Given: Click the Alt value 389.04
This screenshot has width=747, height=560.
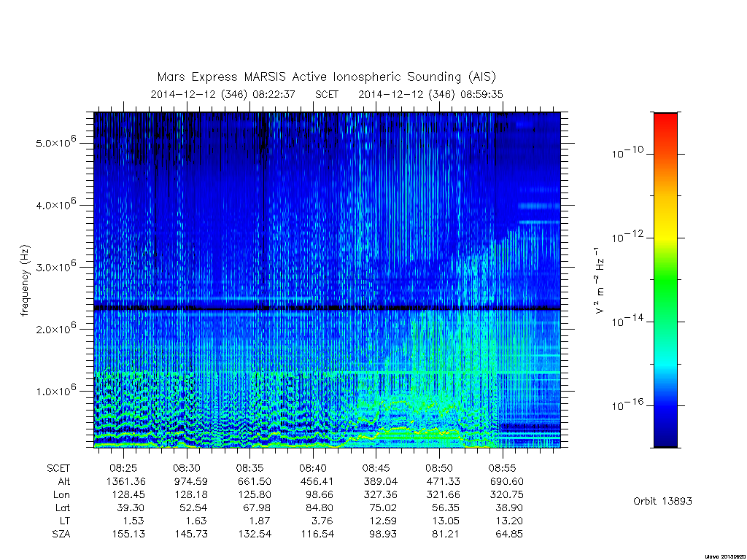Looking at the screenshot, I should coord(380,481).
